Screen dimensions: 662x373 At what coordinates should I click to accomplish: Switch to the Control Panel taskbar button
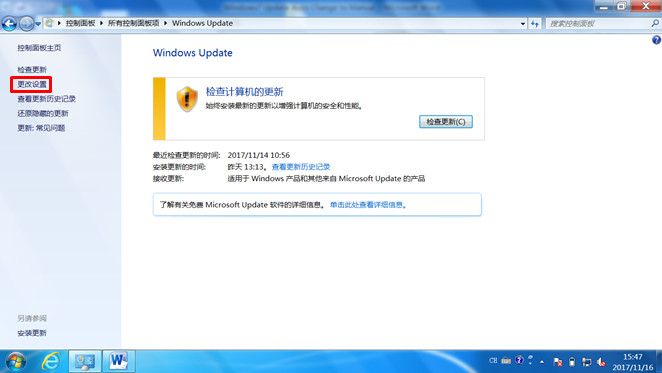85,362
